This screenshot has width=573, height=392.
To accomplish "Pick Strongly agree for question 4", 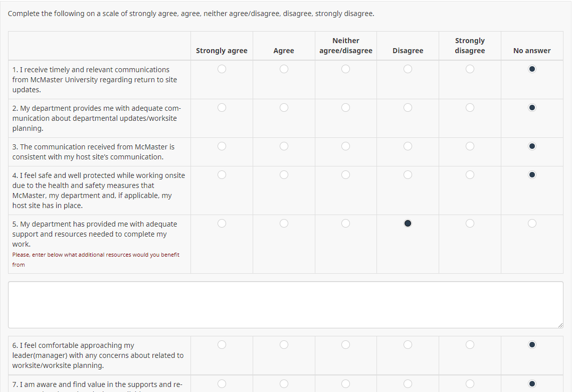I will pos(222,175).
